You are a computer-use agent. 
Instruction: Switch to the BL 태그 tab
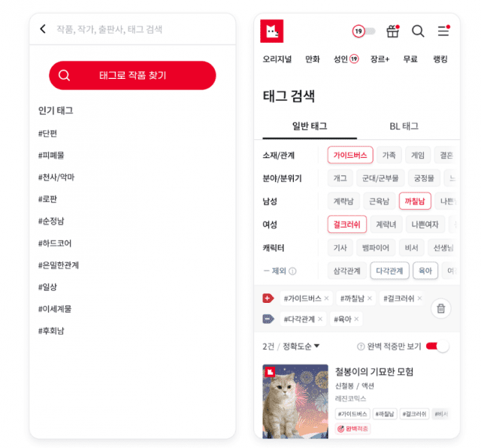(x=404, y=126)
